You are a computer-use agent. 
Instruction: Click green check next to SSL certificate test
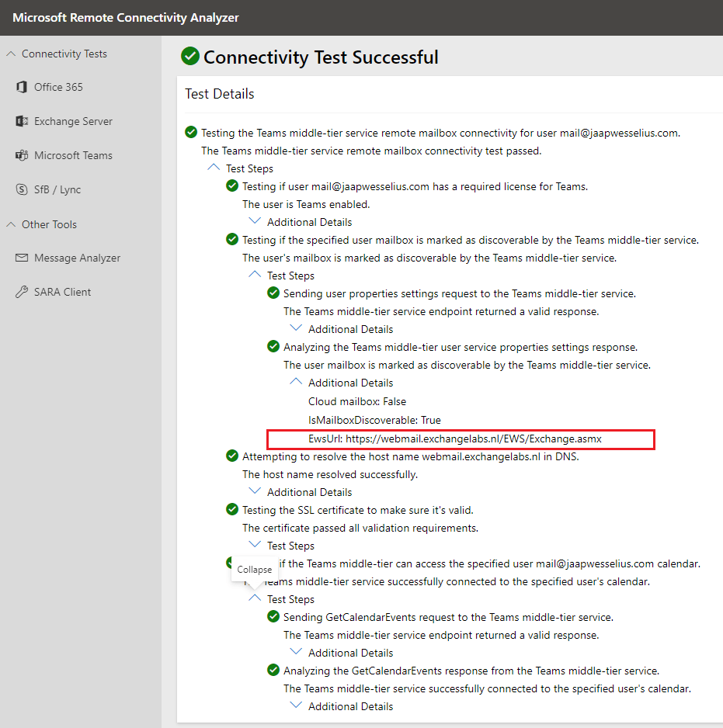(231, 510)
